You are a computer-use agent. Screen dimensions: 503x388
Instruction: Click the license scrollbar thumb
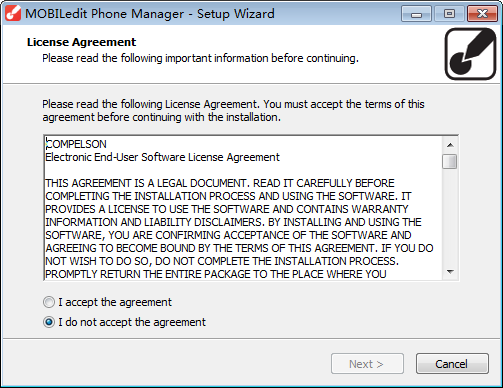click(450, 162)
